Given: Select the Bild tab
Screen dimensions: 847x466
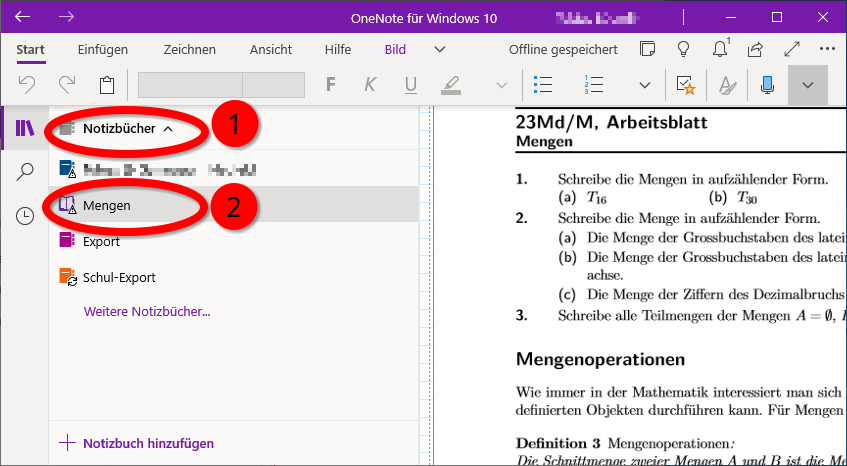Looking at the screenshot, I should click(x=395, y=50).
